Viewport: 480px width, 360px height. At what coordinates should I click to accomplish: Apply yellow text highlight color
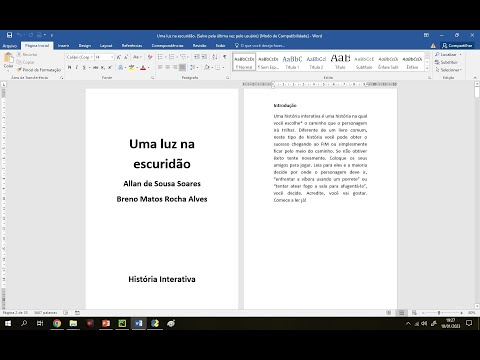[132, 67]
